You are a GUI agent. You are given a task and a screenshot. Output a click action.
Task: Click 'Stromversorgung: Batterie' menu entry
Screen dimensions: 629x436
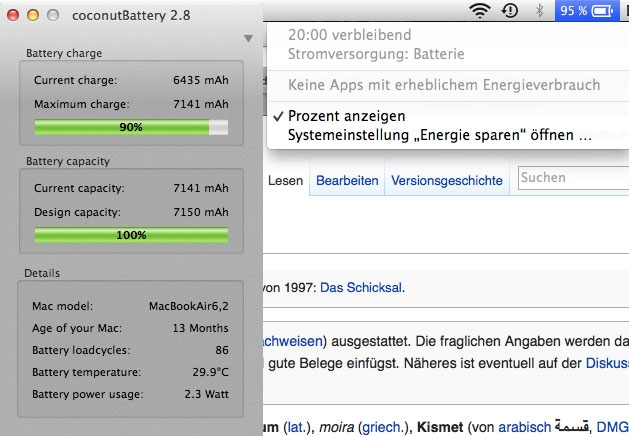click(x=376, y=54)
